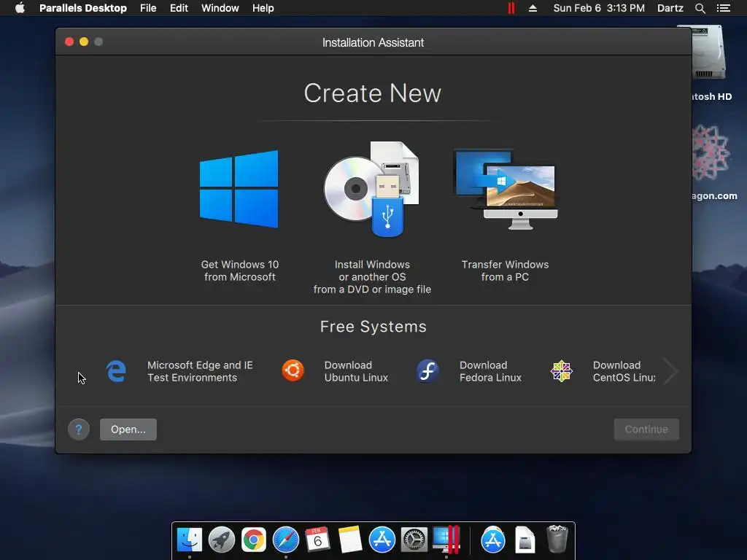This screenshot has height=560, width=747.
Task: Open Notes from the Dock
Action: pos(349,540)
